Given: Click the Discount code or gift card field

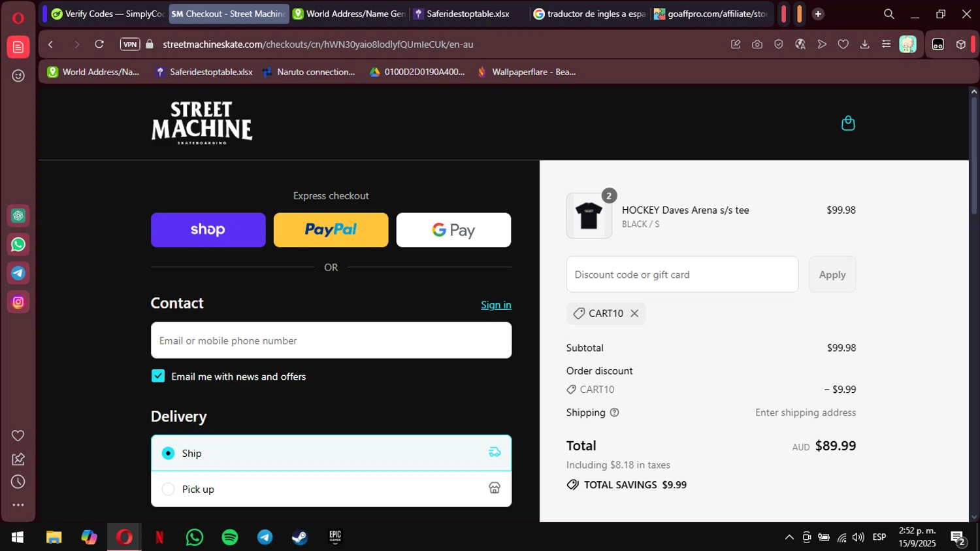Looking at the screenshot, I should point(682,275).
